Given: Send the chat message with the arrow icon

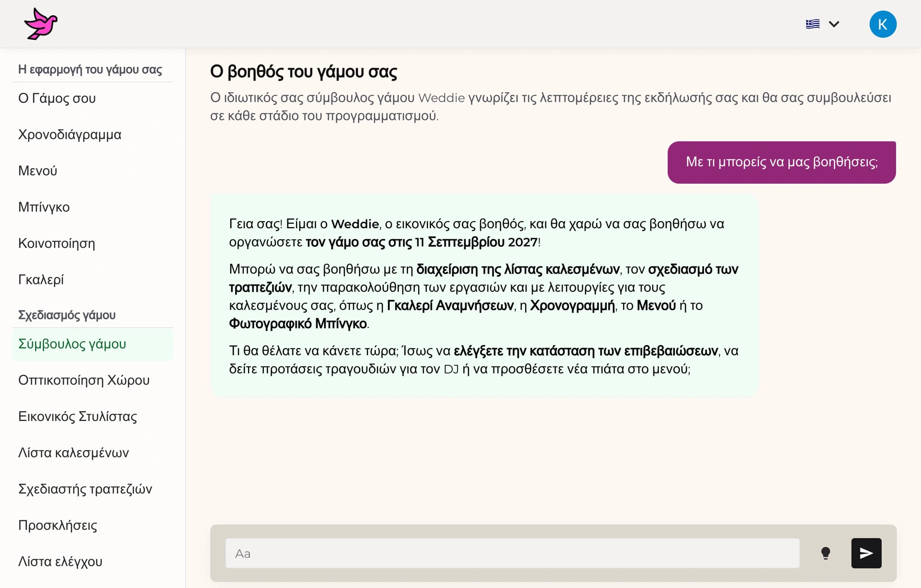Looking at the screenshot, I should point(866,553).
